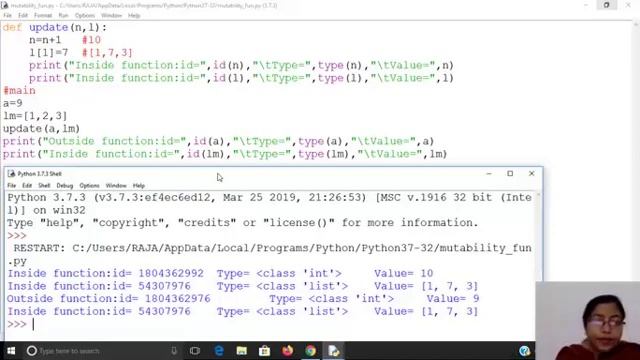Open Edit menu in Python Shell
640x360 pixels.
(27, 186)
